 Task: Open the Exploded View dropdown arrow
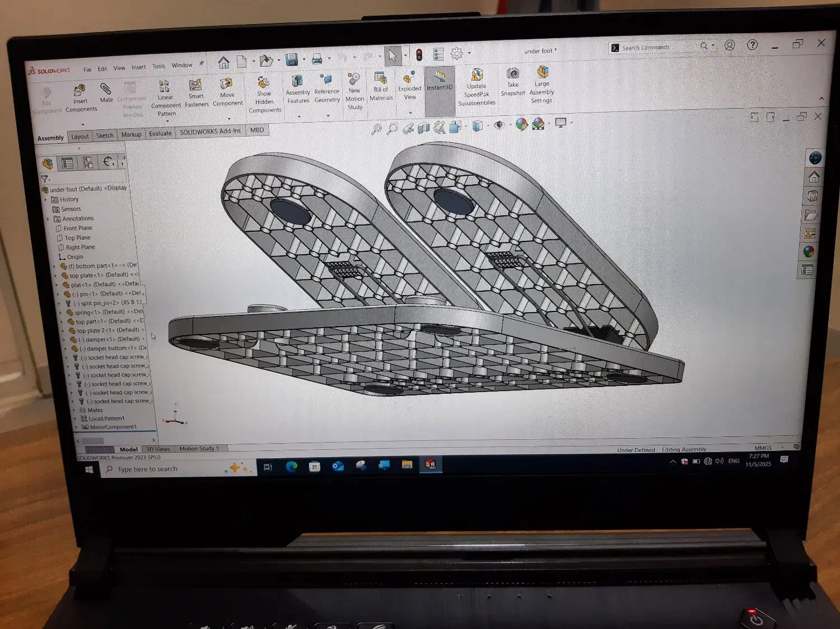pyautogui.click(x=410, y=112)
